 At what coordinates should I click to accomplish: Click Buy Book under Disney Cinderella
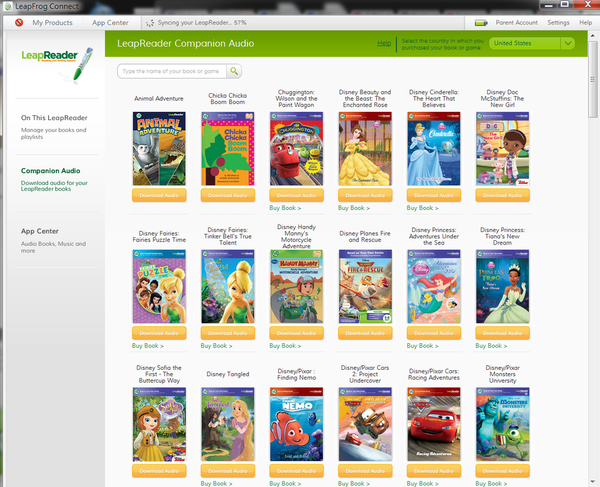(422, 208)
